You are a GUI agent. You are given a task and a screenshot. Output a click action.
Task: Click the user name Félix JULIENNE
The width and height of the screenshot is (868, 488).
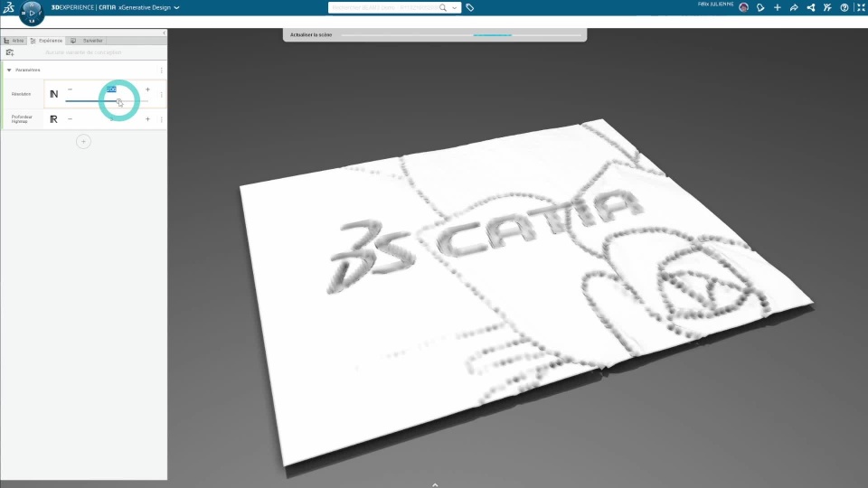point(715,5)
